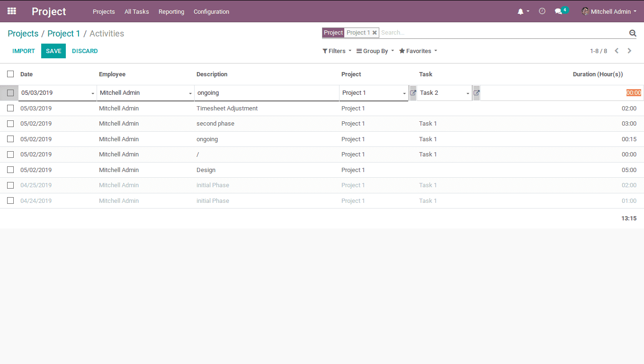Click the Design description cell
644x364 pixels.
tap(206, 170)
